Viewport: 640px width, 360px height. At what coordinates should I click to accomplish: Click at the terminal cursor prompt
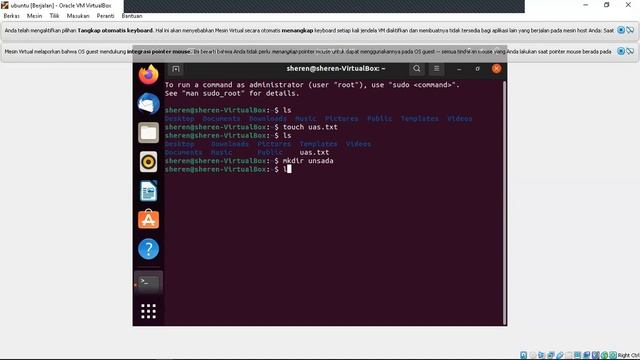coord(289,169)
